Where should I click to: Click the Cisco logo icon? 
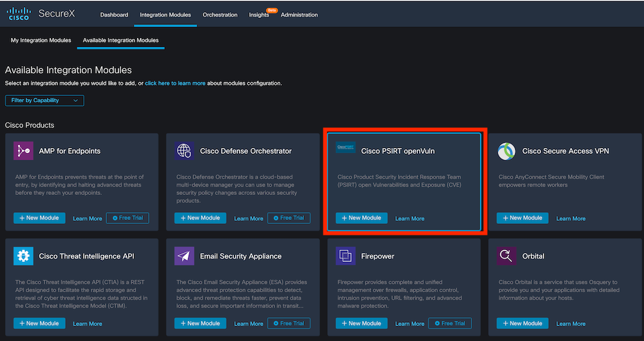(x=19, y=14)
